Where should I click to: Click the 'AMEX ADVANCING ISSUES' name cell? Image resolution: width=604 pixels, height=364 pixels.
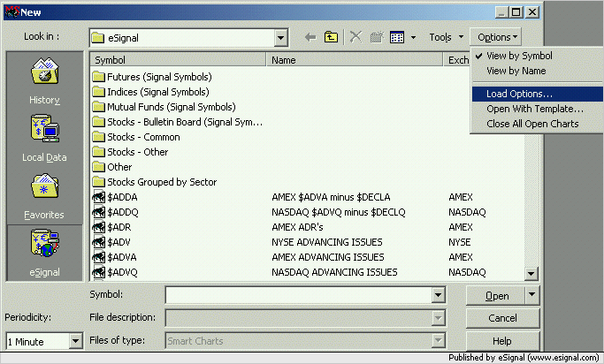(328, 257)
